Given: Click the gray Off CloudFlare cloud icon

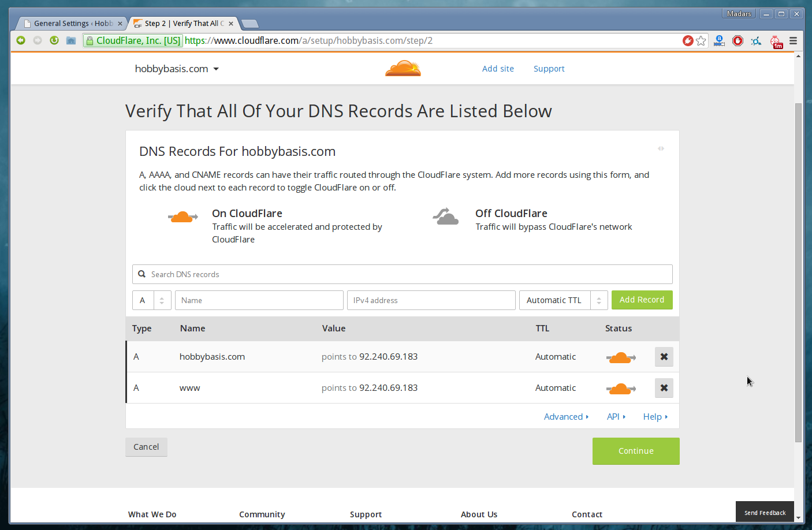Looking at the screenshot, I should coord(445,217).
